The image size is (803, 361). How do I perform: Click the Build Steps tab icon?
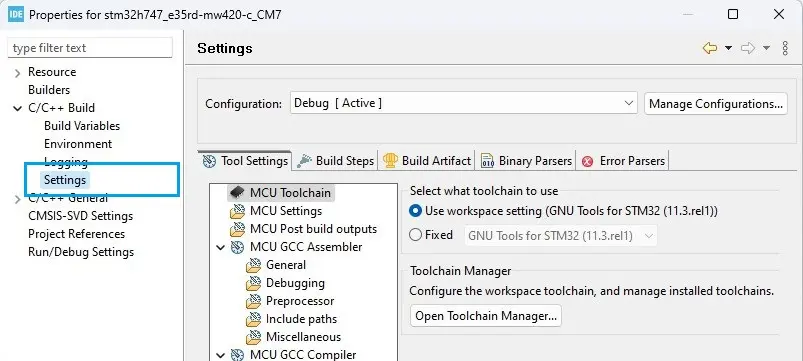pos(304,161)
